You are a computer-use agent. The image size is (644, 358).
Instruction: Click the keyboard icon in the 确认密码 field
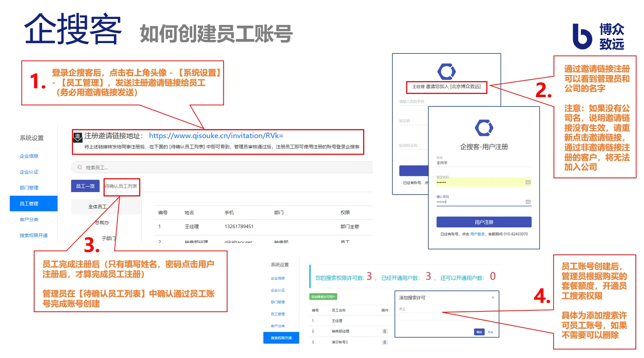(528, 202)
